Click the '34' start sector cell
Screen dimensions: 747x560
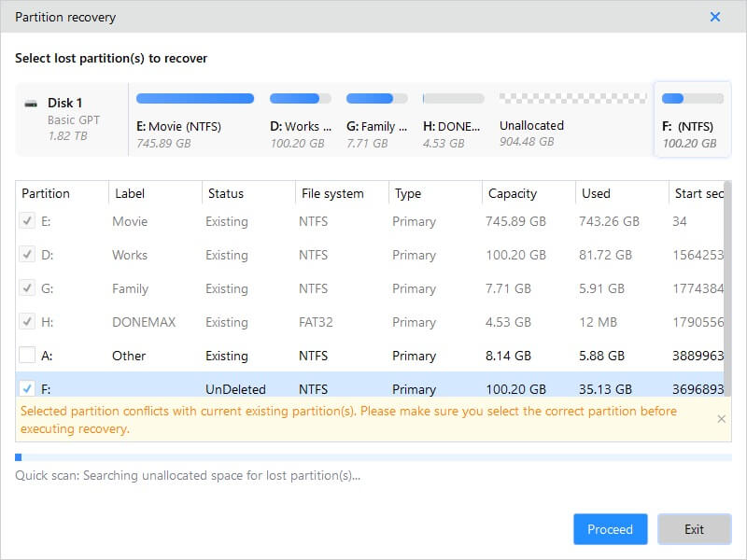click(x=680, y=221)
